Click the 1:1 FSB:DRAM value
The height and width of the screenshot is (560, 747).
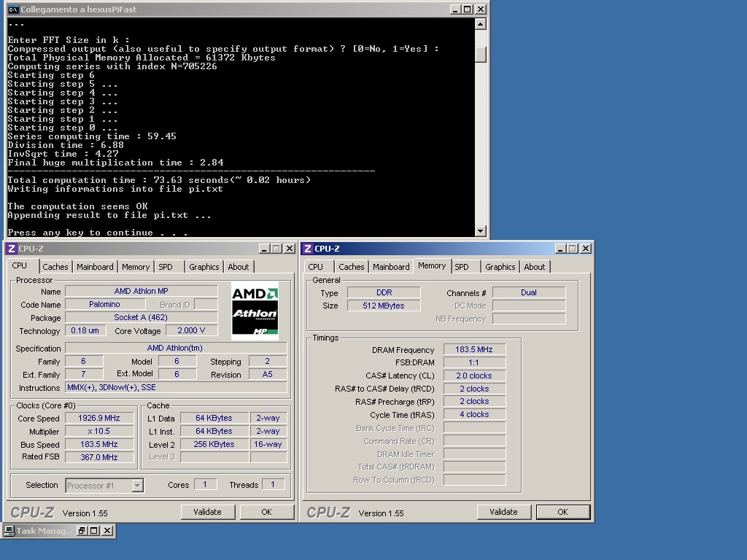click(474, 362)
